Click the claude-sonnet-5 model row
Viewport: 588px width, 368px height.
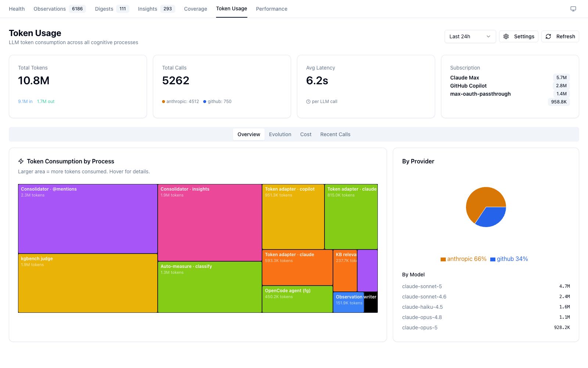(x=486, y=286)
